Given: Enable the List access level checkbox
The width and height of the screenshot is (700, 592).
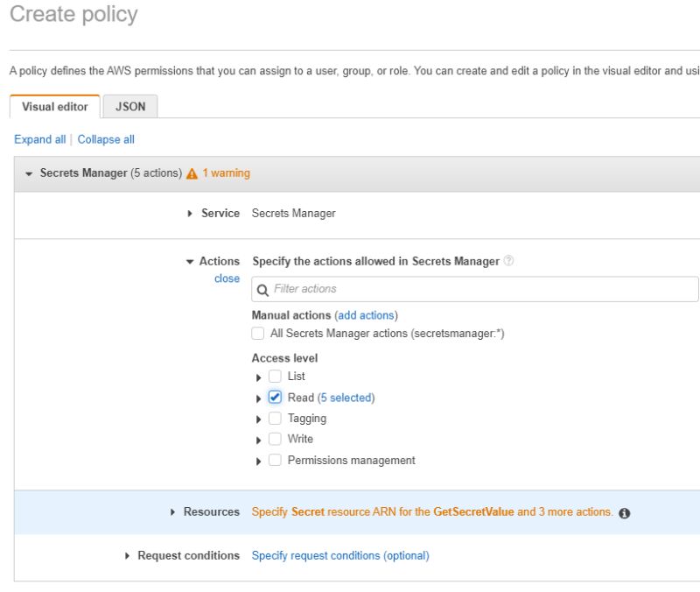Looking at the screenshot, I should 276,377.
